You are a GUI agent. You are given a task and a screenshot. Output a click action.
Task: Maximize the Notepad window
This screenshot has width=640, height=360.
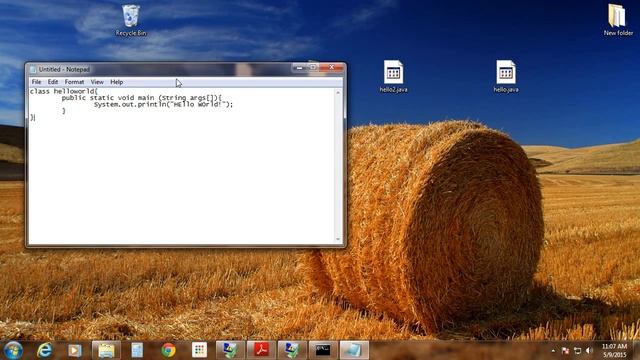click(x=313, y=67)
